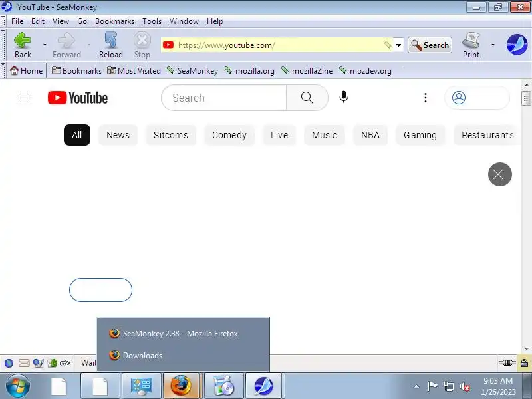Open the View menu
The height and width of the screenshot is (399, 532).
61,21
